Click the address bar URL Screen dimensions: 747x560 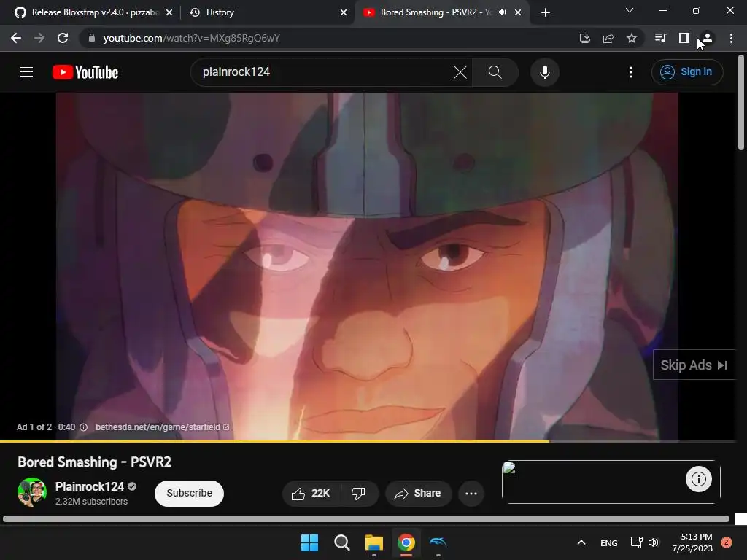click(192, 38)
